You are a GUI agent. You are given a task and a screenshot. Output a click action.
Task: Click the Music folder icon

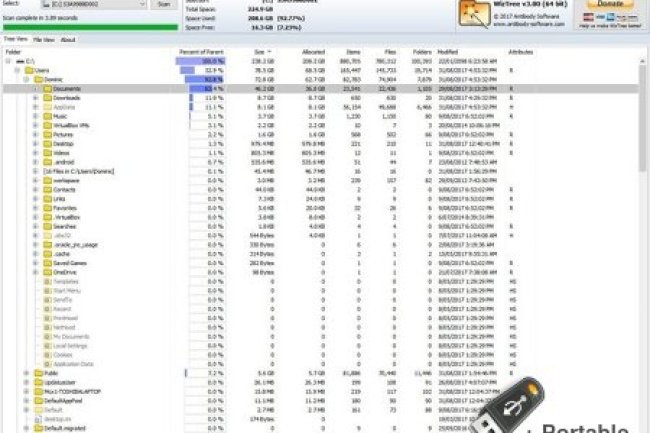(x=46, y=115)
